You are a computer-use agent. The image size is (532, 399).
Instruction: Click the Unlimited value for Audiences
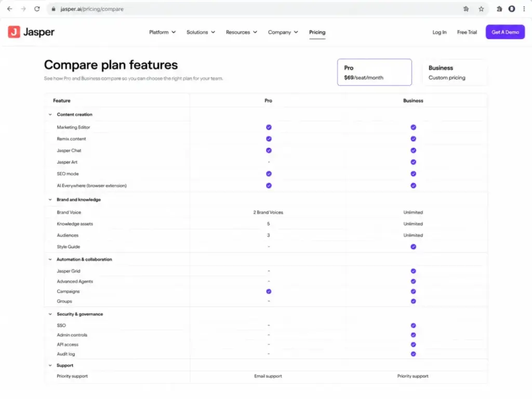coord(413,235)
